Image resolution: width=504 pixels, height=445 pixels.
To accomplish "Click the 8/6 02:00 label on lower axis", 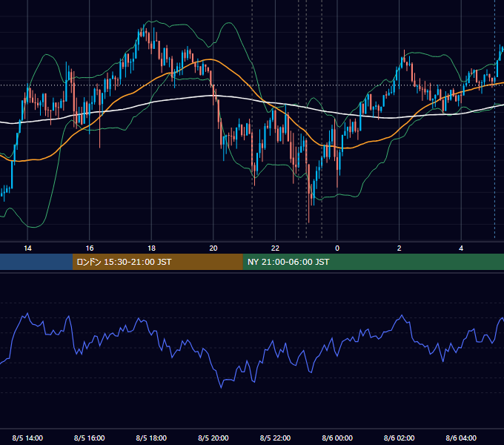I will click(399, 438).
